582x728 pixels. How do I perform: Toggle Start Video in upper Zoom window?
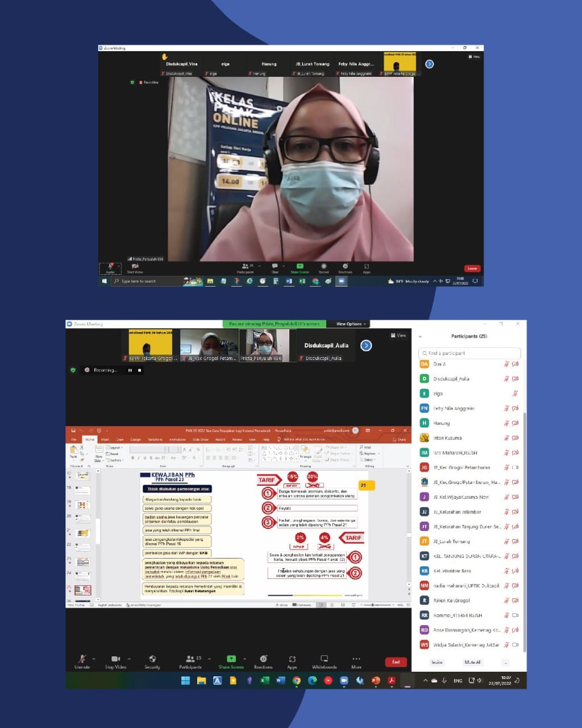[x=135, y=267]
